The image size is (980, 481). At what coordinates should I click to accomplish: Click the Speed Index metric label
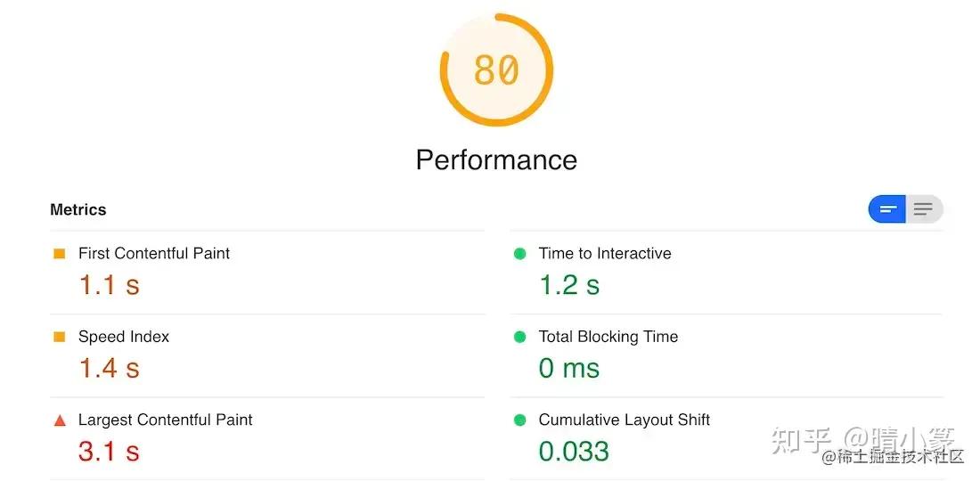(124, 337)
